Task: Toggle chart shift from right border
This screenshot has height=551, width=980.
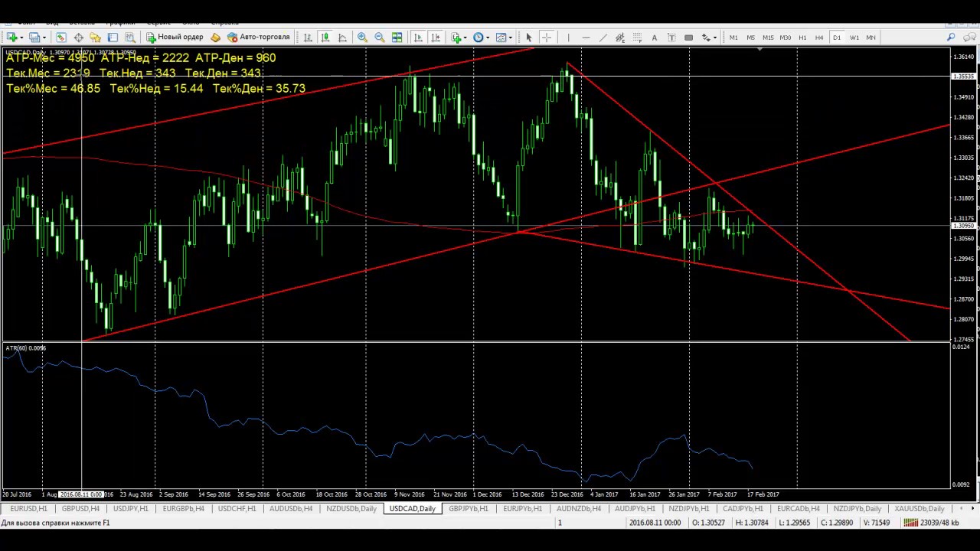Action: click(435, 37)
